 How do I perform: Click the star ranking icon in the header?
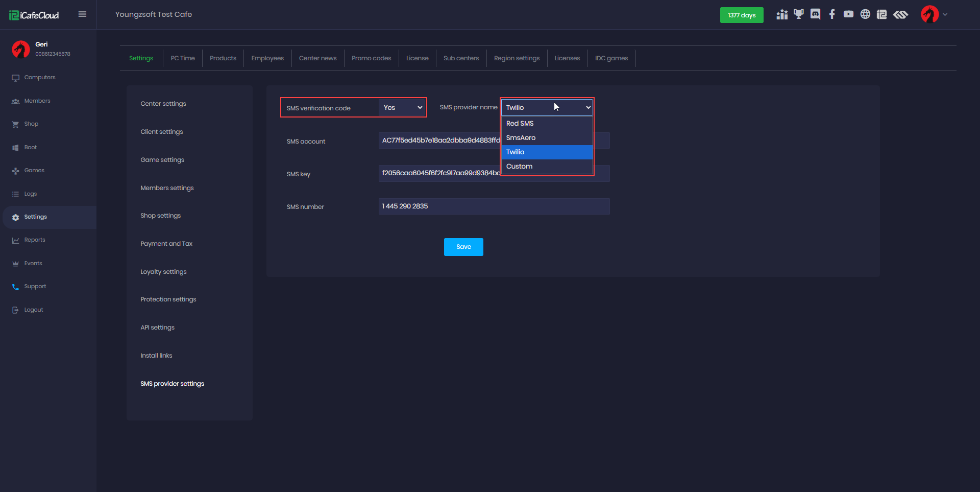pos(782,14)
